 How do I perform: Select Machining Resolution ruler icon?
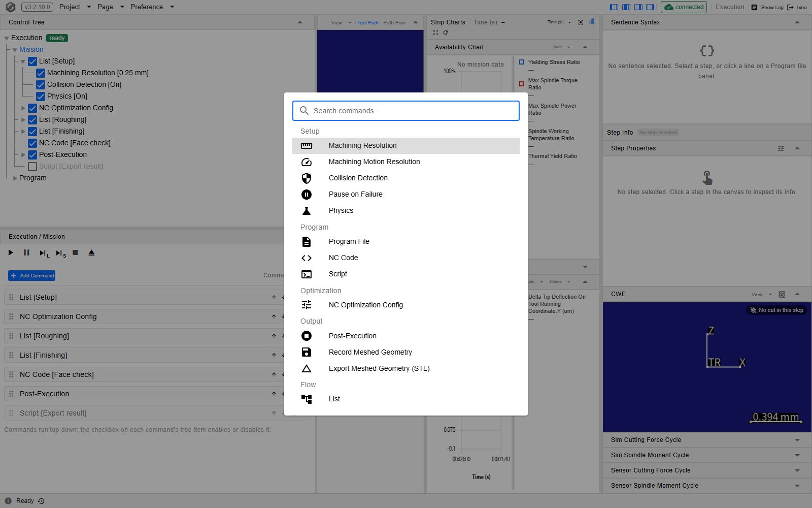tap(307, 146)
